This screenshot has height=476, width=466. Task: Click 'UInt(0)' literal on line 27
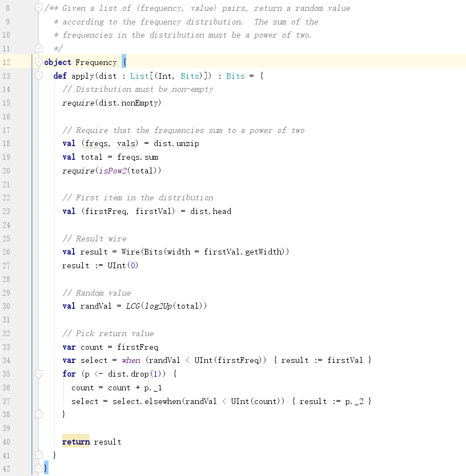123,265
